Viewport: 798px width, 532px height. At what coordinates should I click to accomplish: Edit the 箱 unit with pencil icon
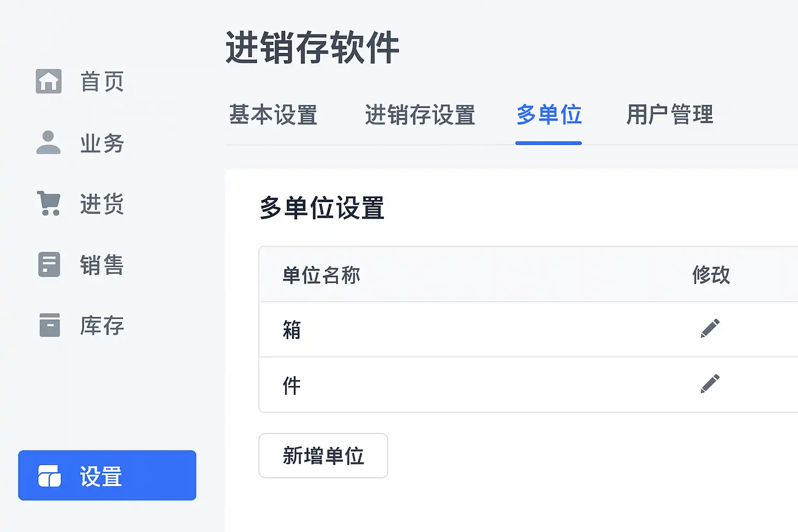(x=710, y=329)
